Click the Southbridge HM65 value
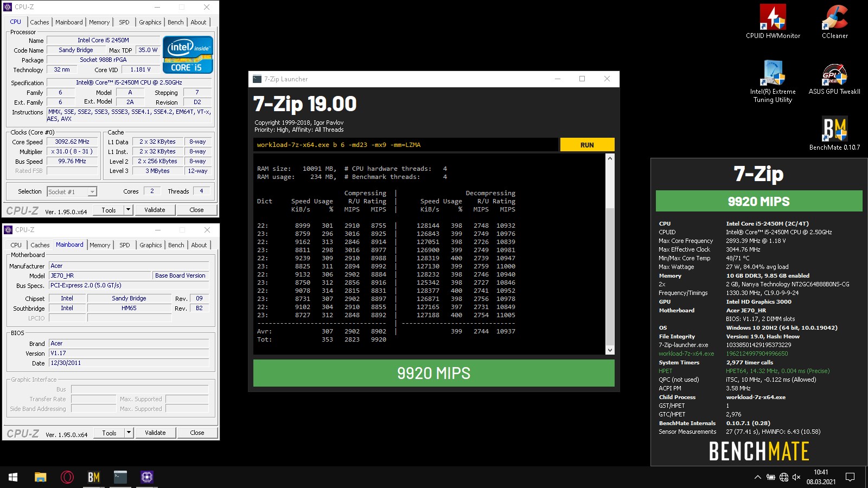868x488 pixels. click(129, 308)
